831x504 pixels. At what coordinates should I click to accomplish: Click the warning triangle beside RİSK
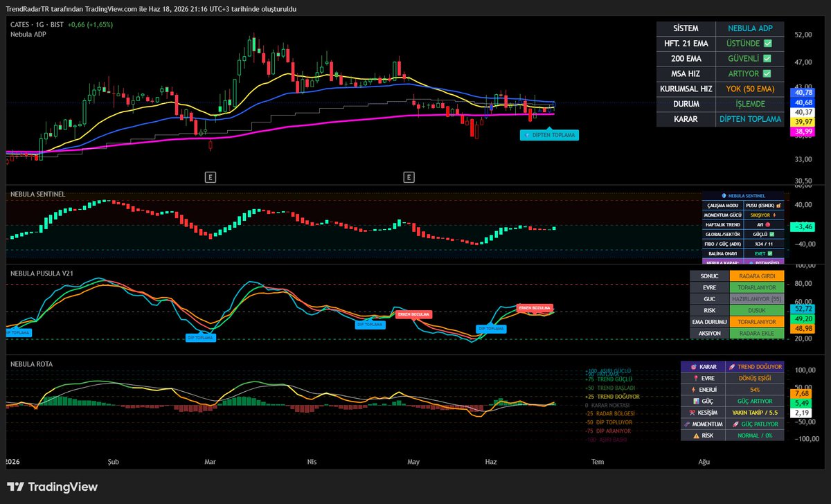pyautogui.click(x=695, y=435)
